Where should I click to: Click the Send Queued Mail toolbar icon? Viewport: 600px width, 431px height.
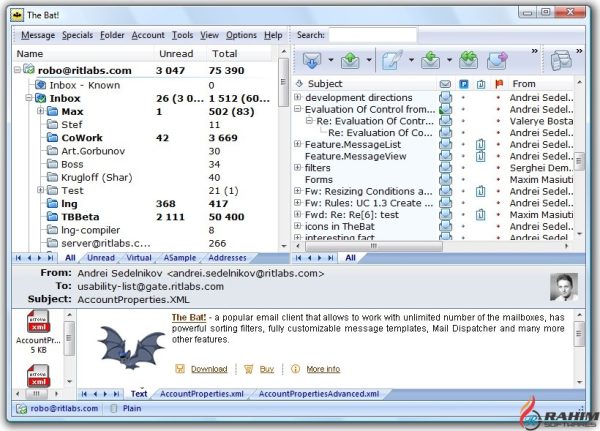(x=350, y=60)
